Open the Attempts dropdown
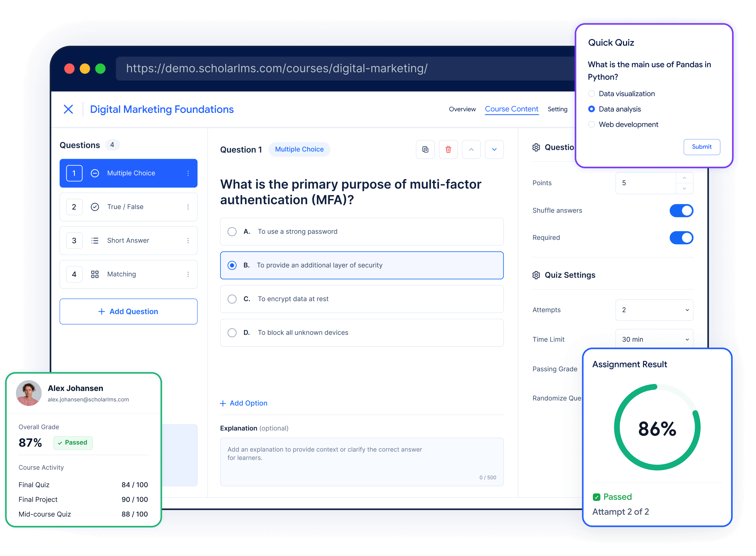Image resolution: width=756 pixels, height=556 pixels. coord(654,310)
